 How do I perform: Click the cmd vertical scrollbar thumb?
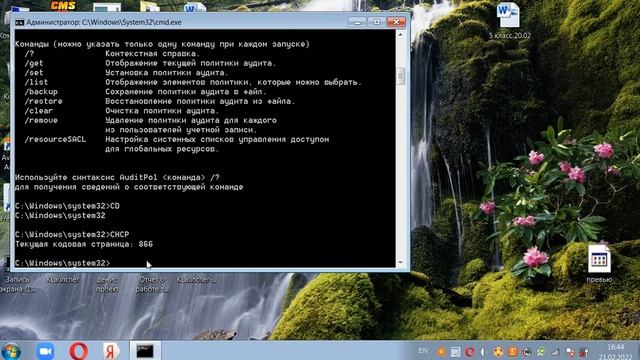(x=400, y=76)
